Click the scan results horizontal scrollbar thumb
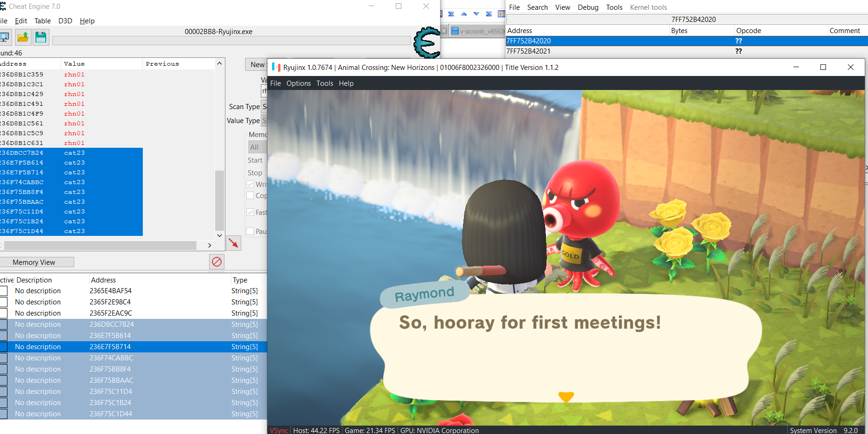 [100, 245]
